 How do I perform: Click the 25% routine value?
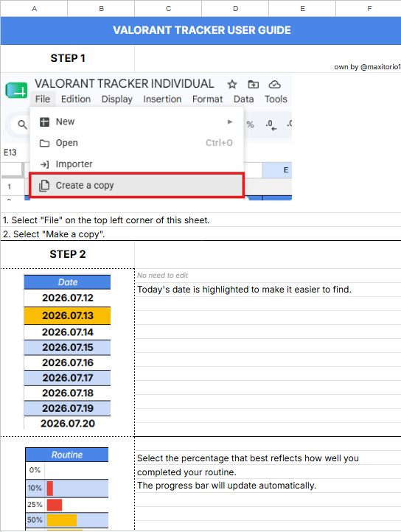coord(35,505)
